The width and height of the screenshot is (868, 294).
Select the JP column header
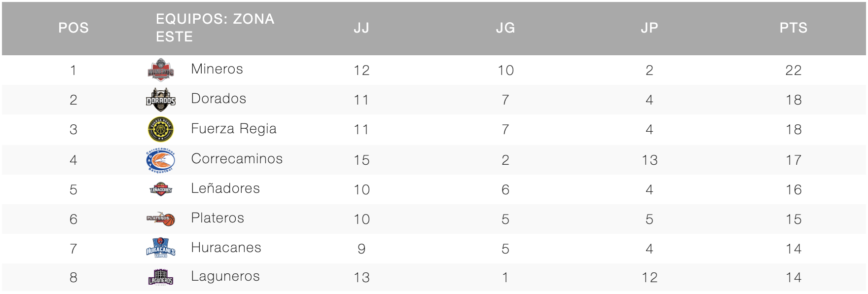pyautogui.click(x=650, y=28)
